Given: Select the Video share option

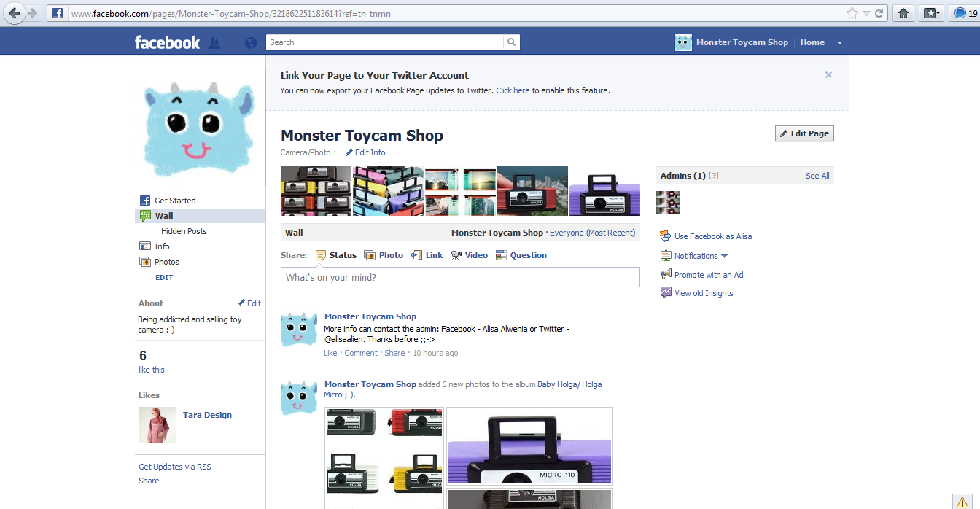Looking at the screenshot, I should 469,255.
